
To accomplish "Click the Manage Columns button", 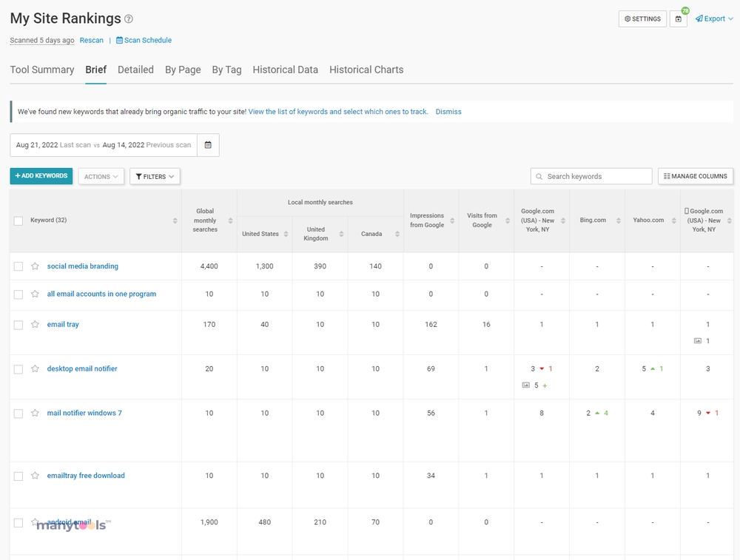I will point(695,176).
